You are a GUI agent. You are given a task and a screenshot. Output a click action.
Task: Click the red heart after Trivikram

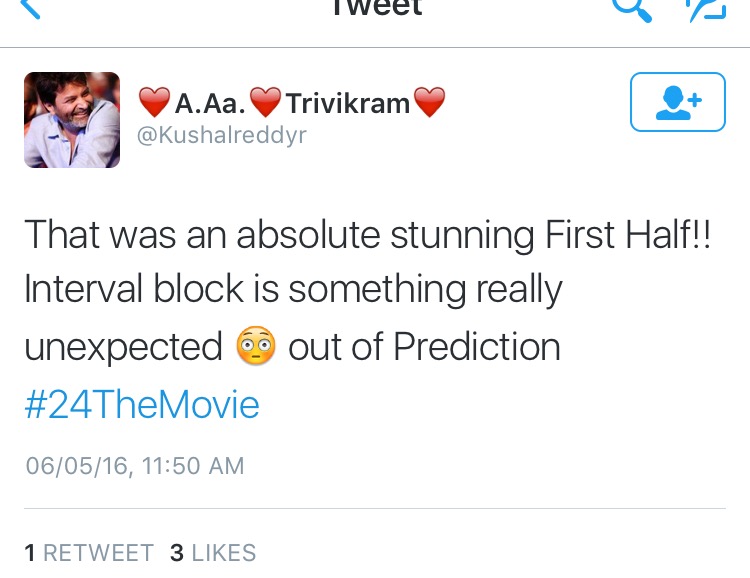[429, 102]
